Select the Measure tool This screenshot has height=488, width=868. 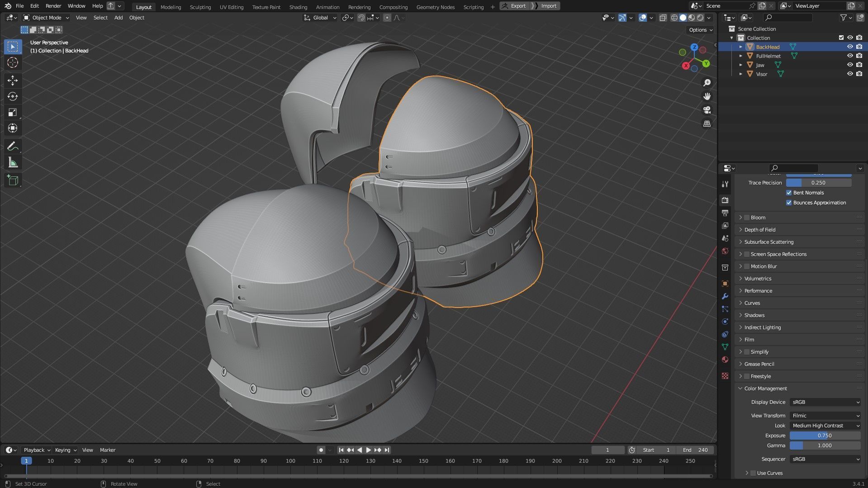[13, 162]
